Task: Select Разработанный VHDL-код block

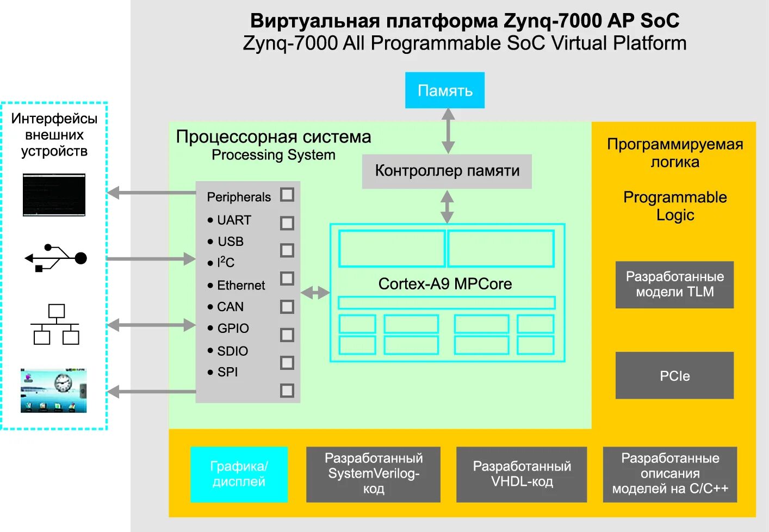Action: (x=522, y=474)
